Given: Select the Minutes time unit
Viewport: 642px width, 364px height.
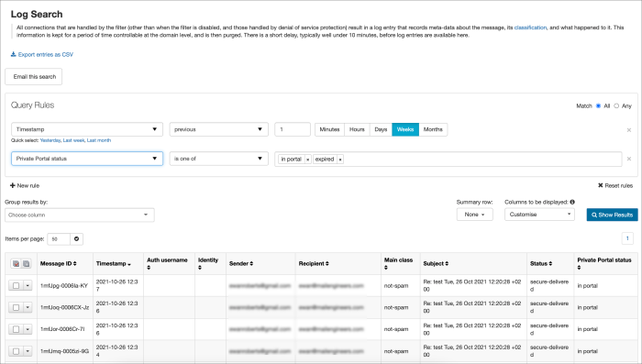Looking at the screenshot, I should pos(329,129).
